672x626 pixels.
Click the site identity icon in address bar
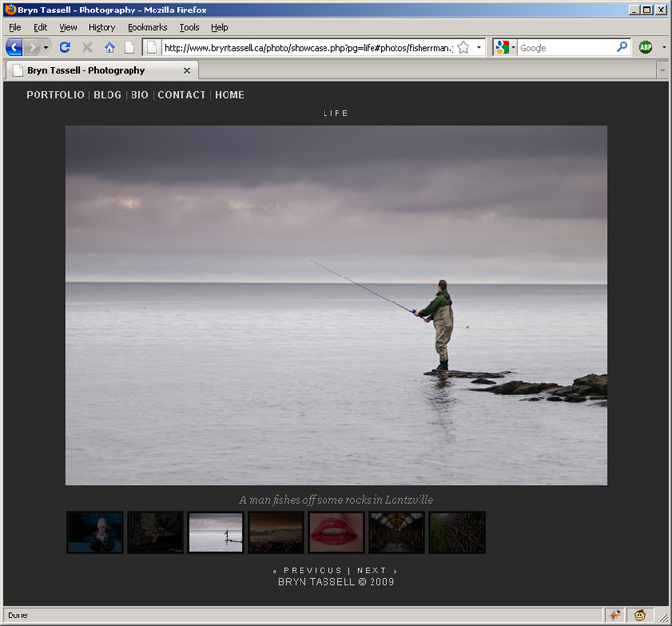[x=152, y=48]
